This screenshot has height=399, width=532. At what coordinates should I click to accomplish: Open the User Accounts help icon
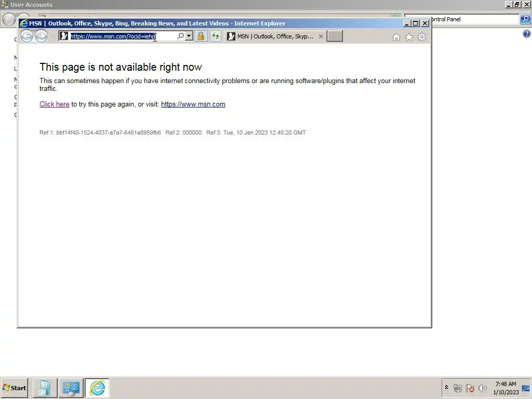coord(527,34)
